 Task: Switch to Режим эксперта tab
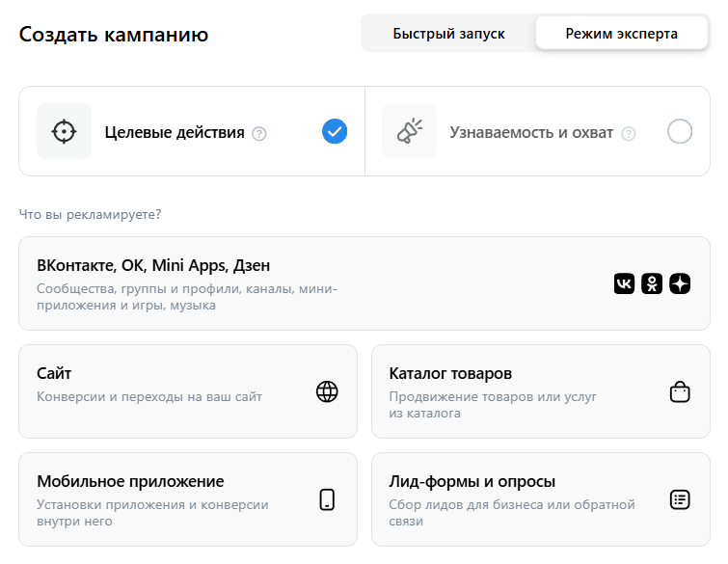622,33
